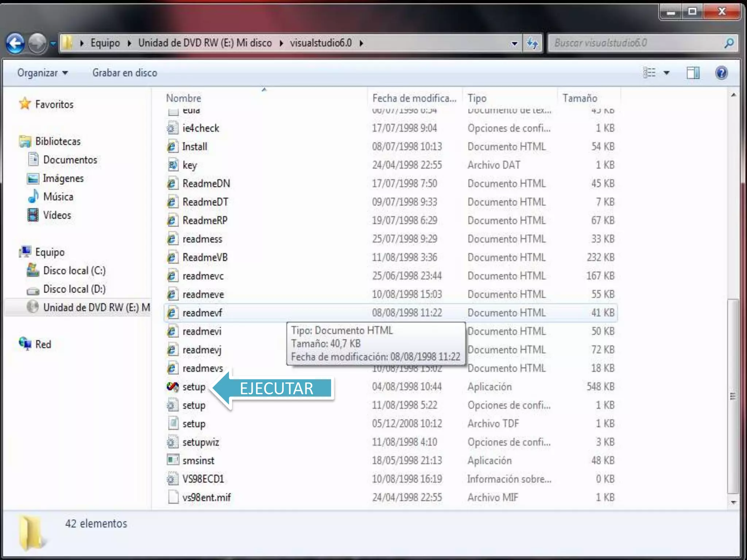Image resolution: width=747 pixels, height=560 pixels.
Task: Open Red network item in sidebar
Action: [43, 344]
